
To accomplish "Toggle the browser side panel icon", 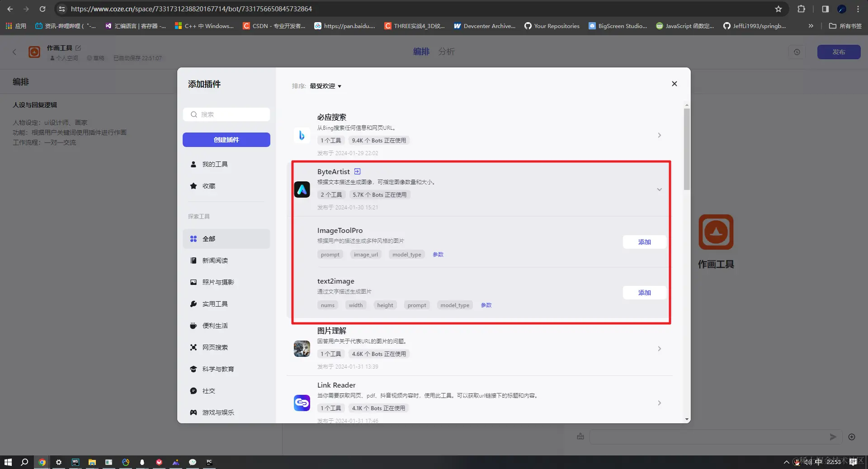I will (x=825, y=9).
